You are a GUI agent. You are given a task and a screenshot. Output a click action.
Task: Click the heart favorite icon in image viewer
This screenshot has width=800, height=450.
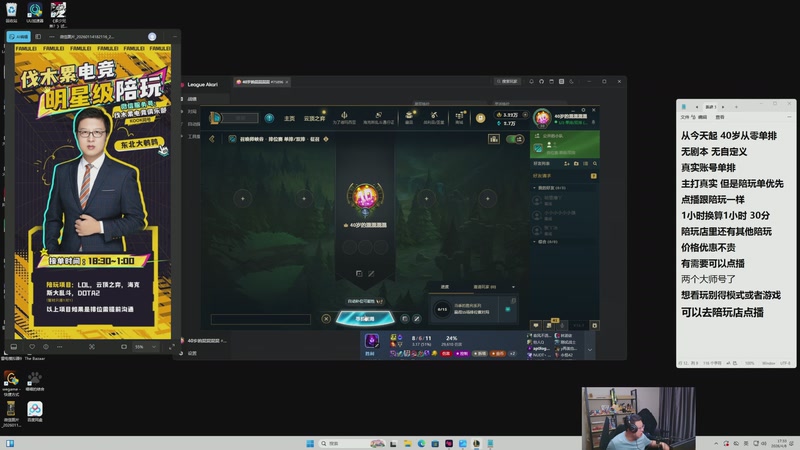(x=32, y=347)
